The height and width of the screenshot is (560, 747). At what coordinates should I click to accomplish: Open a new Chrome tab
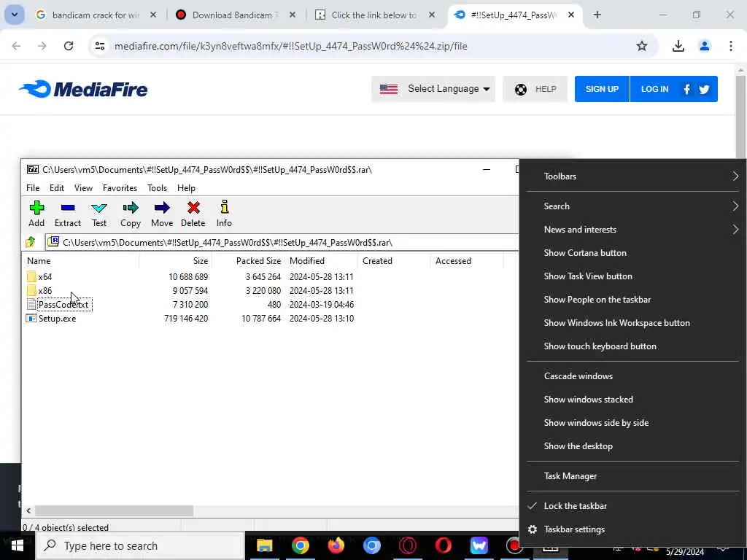click(x=597, y=15)
